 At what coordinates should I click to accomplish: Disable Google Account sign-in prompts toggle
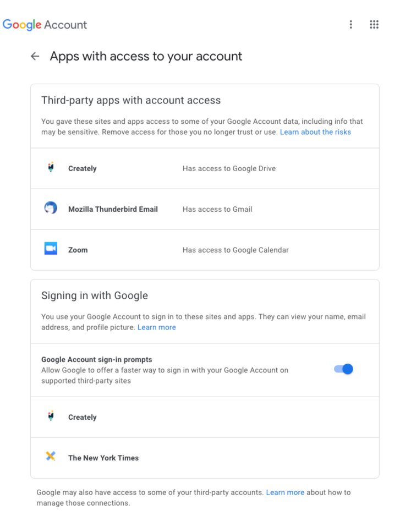343,369
